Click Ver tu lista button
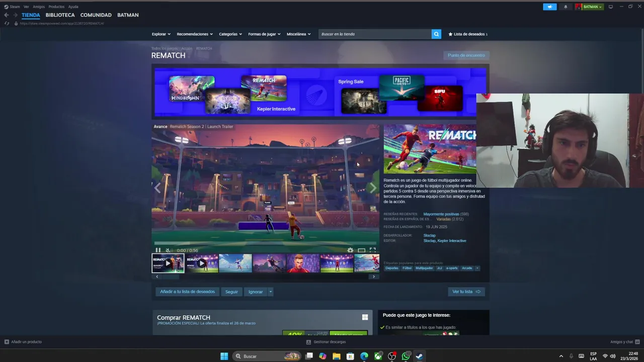 [x=466, y=292]
